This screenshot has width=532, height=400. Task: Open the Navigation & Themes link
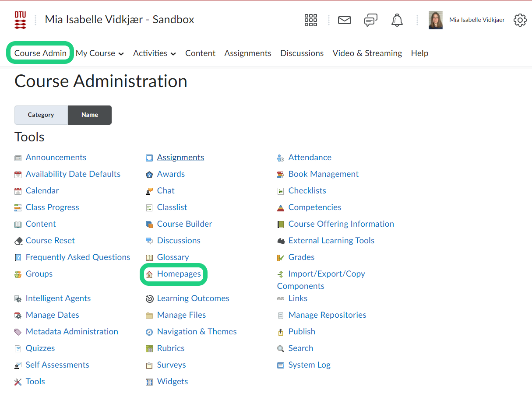point(197,332)
